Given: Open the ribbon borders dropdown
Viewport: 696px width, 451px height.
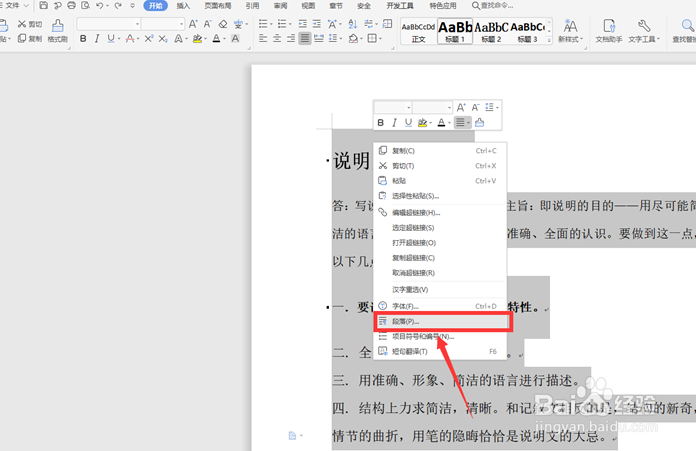Looking at the screenshot, I should pos(381,39).
